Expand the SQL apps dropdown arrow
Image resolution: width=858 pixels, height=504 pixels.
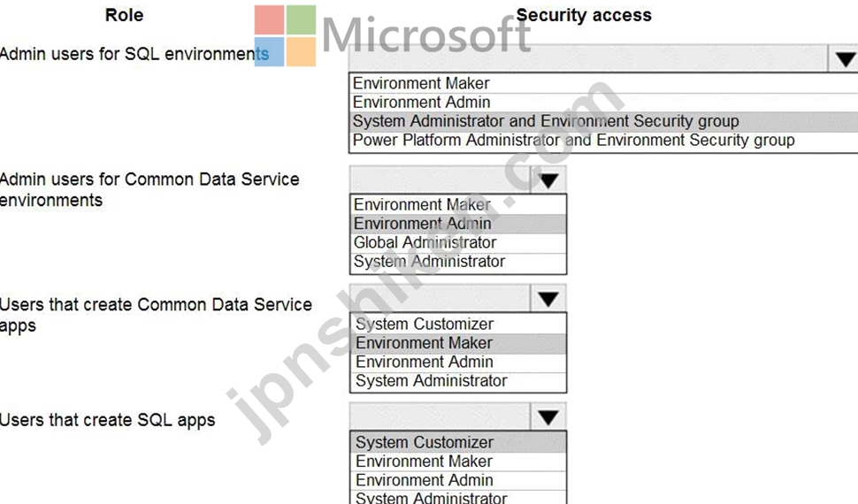[x=548, y=417]
